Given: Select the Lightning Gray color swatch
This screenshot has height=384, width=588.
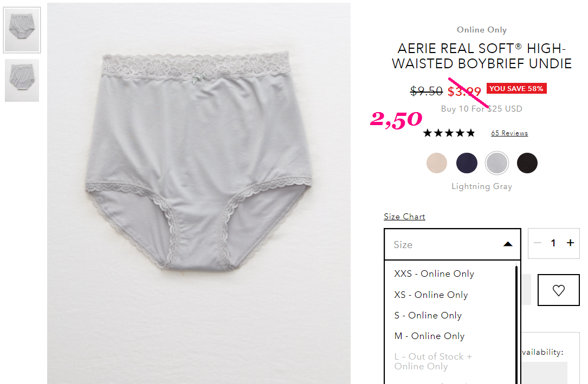Looking at the screenshot, I should pyautogui.click(x=497, y=163).
